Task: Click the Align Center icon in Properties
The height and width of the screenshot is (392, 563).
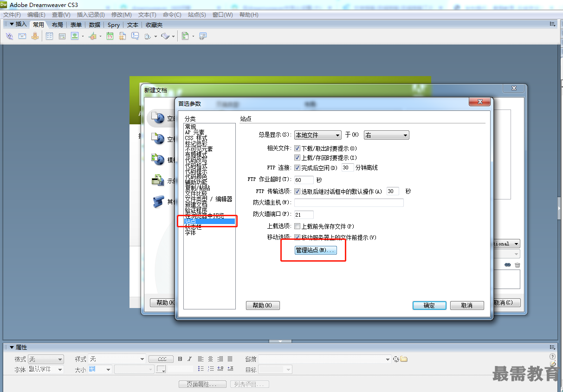Action: pos(210,359)
